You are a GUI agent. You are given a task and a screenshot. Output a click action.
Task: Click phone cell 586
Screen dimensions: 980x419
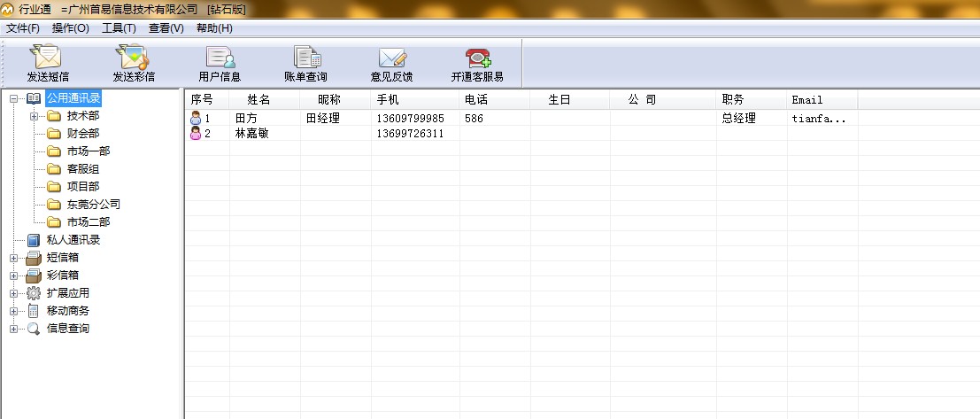pyautogui.click(x=475, y=118)
